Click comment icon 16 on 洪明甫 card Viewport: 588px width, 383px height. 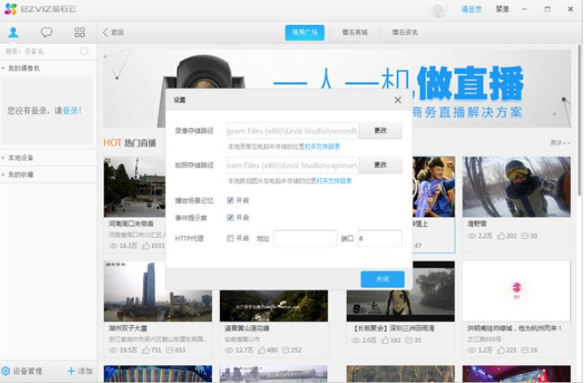pyautogui.click(x=525, y=350)
